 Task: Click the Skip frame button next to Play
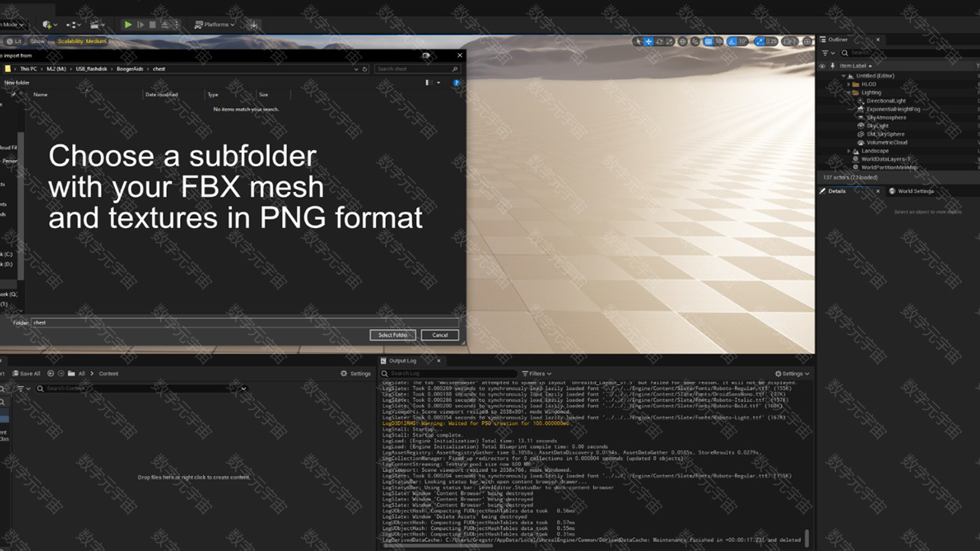[140, 24]
